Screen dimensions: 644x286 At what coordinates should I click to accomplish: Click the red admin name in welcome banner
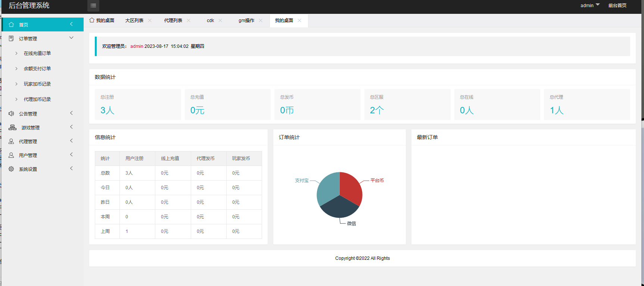pyautogui.click(x=137, y=46)
